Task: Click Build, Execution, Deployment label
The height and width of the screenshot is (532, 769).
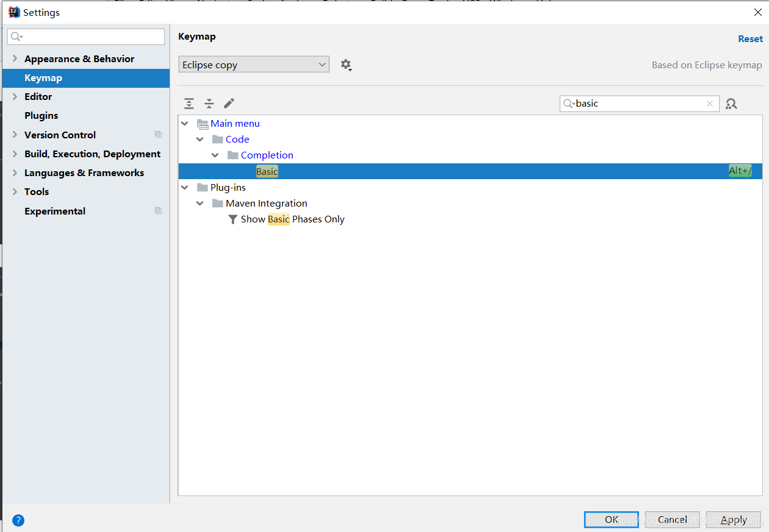Action: pyautogui.click(x=93, y=154)
